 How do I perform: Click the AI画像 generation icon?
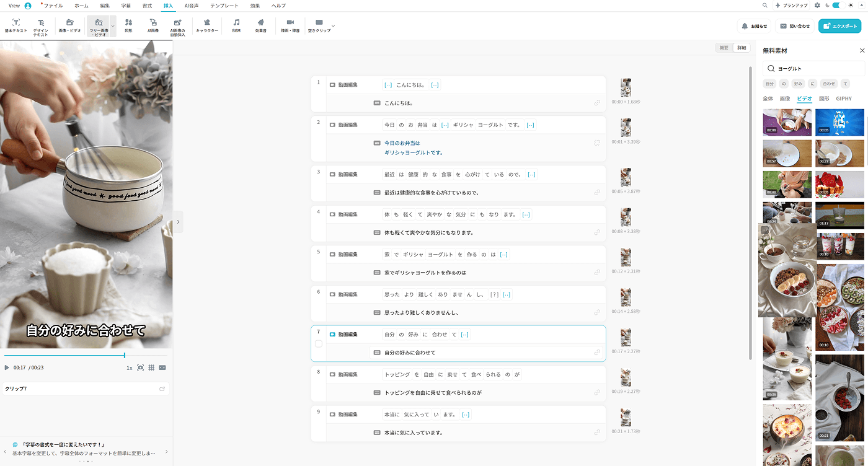point(153,25)
